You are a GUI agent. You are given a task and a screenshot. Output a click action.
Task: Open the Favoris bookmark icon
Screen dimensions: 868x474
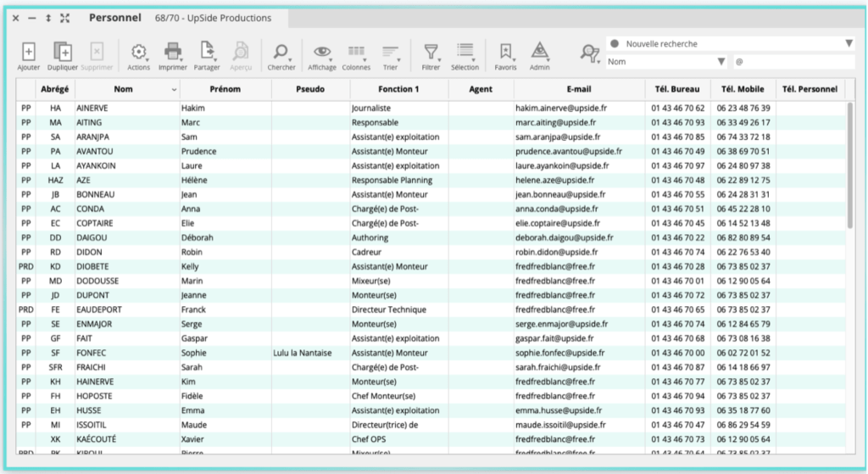(505, 53)
